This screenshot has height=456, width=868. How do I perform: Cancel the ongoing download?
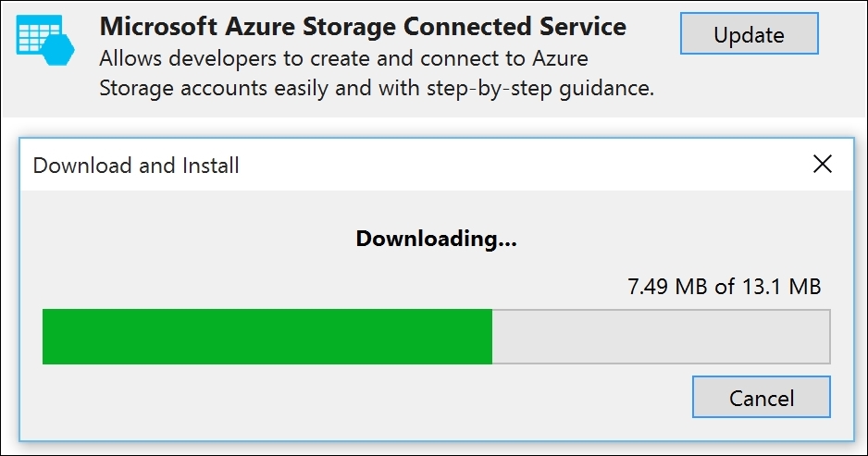(x=762, y=397)
